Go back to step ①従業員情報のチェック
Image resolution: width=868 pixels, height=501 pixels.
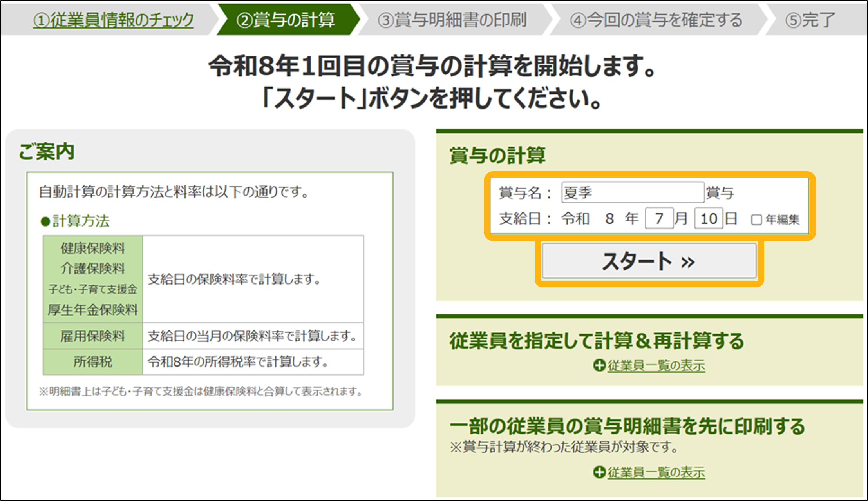pos(114,20)
